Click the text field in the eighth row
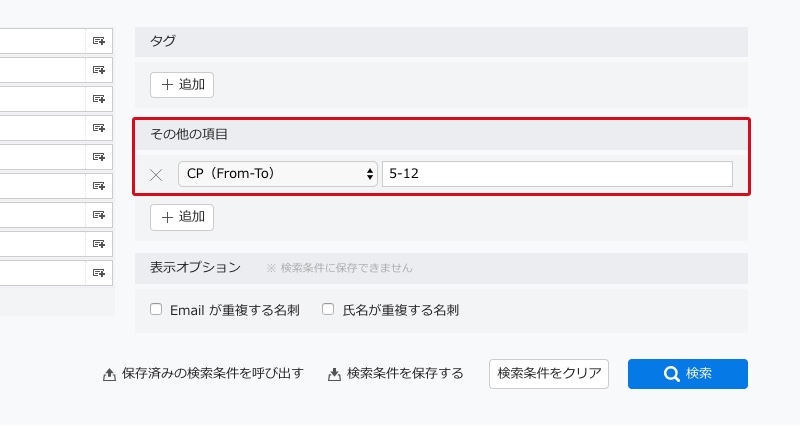 pyautogui.click(x=42, y=244)
